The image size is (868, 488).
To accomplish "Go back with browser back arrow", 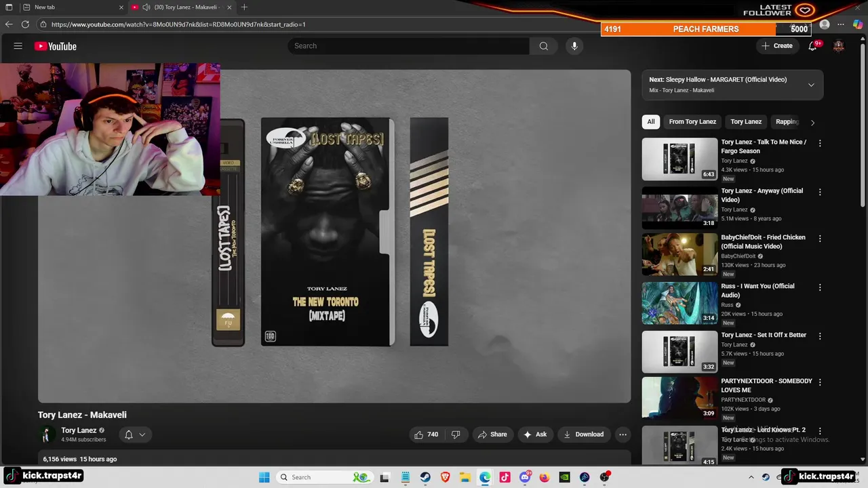I will [9, 24].
